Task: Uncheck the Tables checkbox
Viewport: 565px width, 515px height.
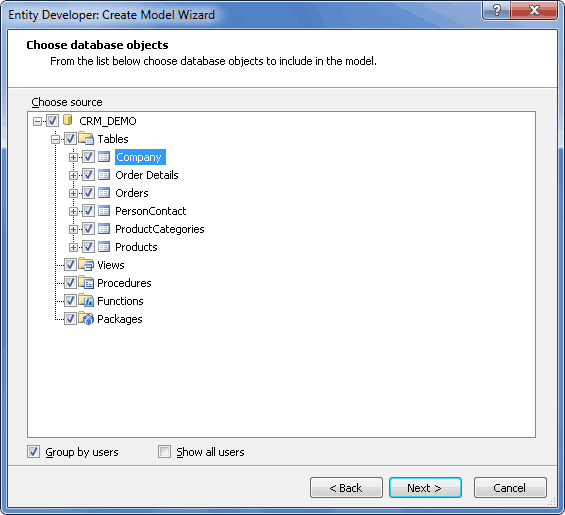Action: (x=70, y=139)
